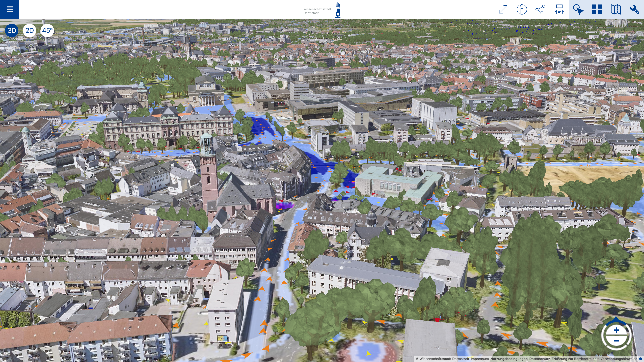Open the wrench tools icon
The height and width of the screenshot is (362, 644).
634,10
